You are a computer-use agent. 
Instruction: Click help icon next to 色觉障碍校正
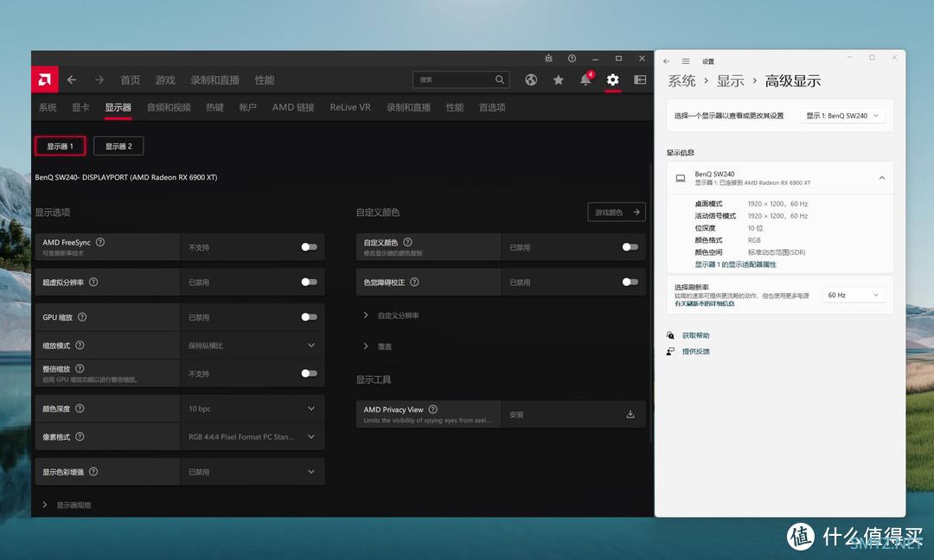(414, 282)
